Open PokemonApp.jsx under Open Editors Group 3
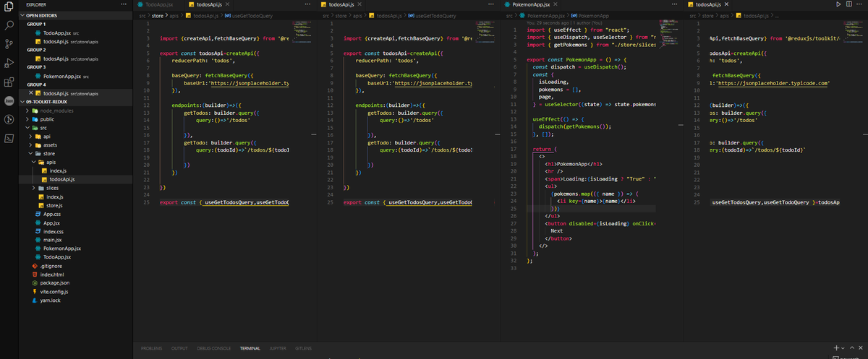This screenshot has height=359, width=868. [77, 76]
